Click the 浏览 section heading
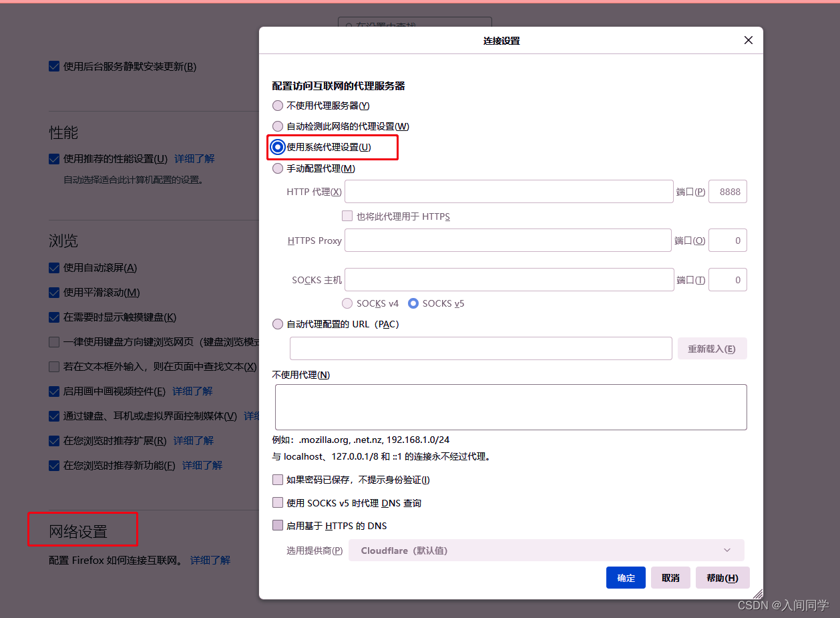This screenshot has width=840, height=618. tap(63, 241)
